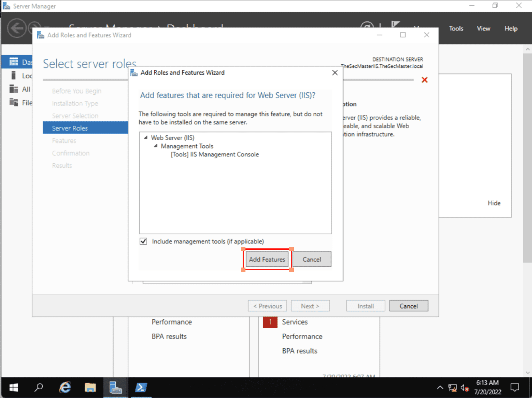Open the Help menu in Server Manager
The image size is (532, 398).
pyautogui.click(x=511, y=29)
